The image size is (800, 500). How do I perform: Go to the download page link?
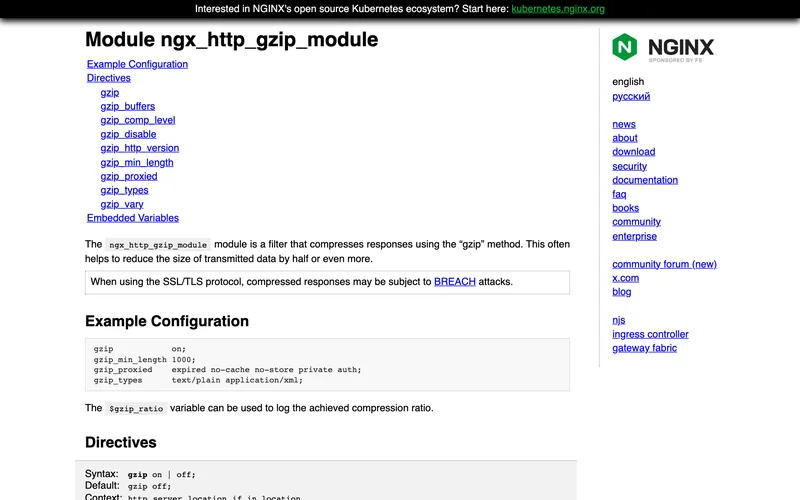(634, 152)
